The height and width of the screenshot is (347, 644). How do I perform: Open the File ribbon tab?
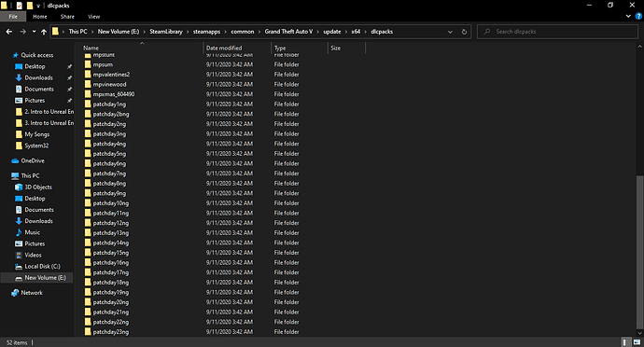pyautogui.click(x=13, y=17)
